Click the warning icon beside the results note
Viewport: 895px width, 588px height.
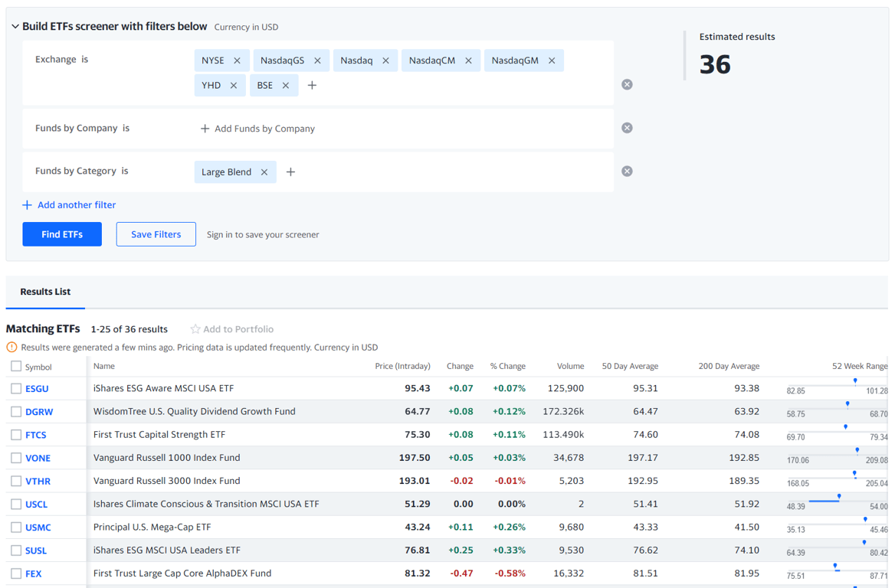click(10, 347)
